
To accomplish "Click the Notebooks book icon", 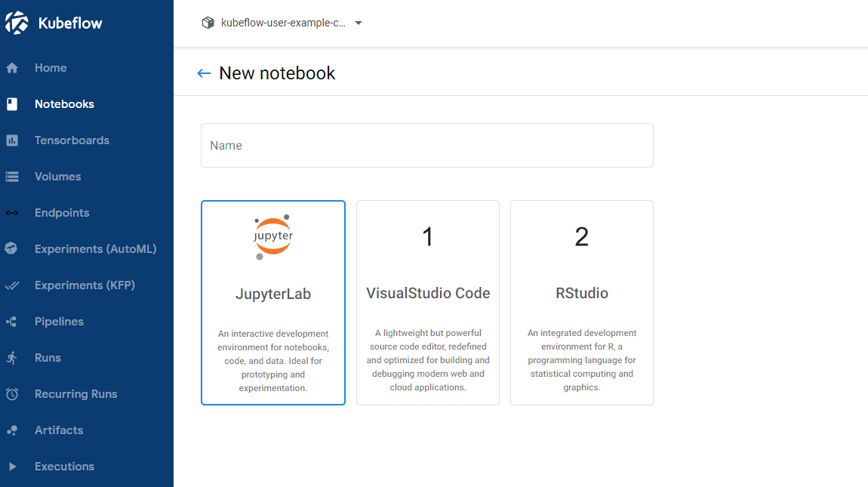I will 12,103.
